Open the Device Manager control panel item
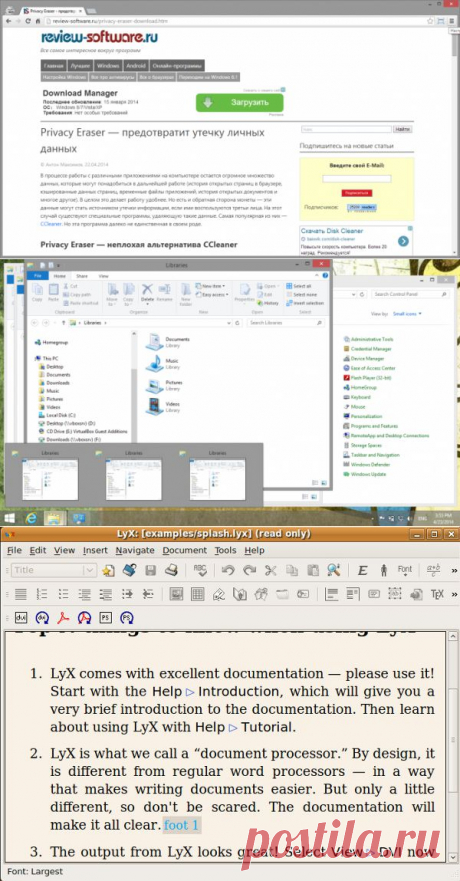The image size is (460, 881). (367, 358)
